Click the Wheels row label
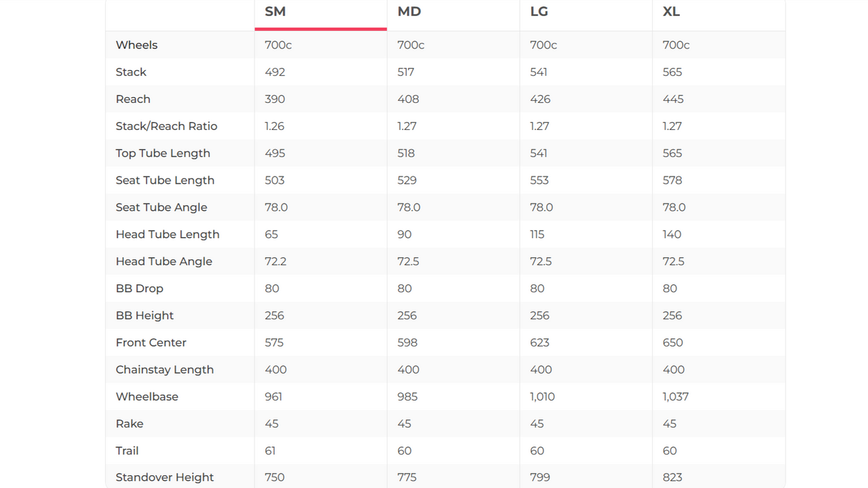The width and height of the screenshot is (868, 488). pyautogui.click(x=137, y=45)
